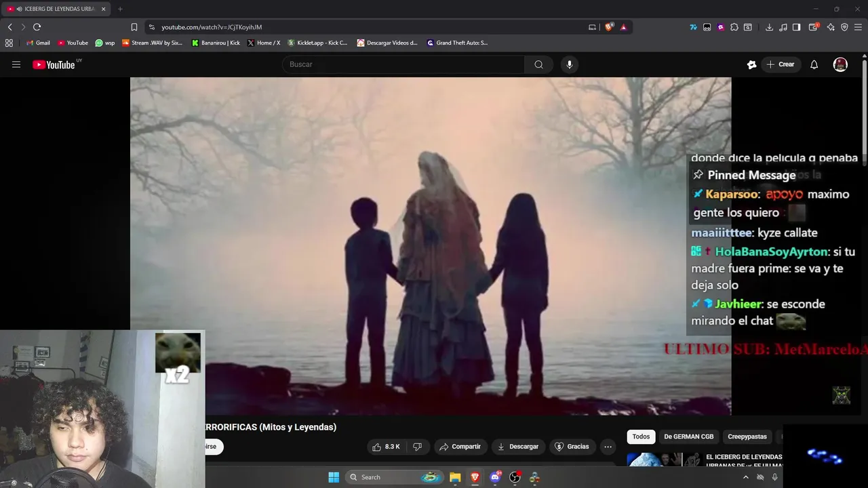The image size is (868, 488).
Task: Click the taskbar Search box
Action: point(395,477)
